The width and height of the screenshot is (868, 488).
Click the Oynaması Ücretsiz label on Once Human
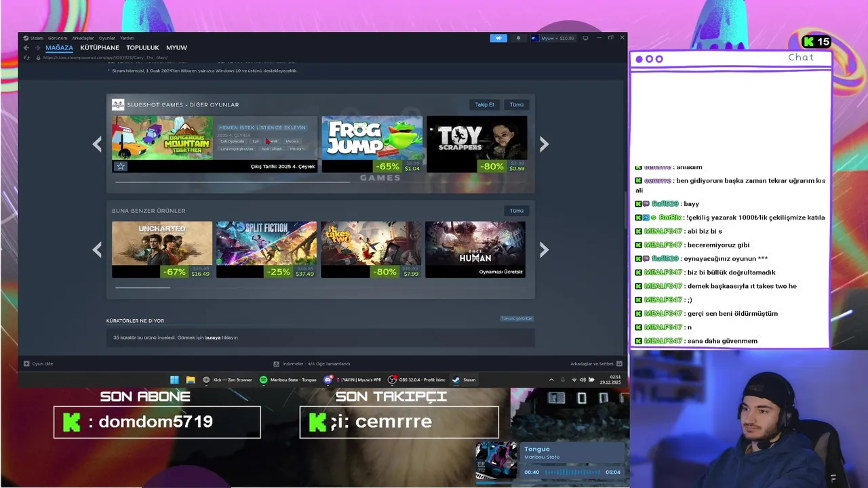point(500,272)
